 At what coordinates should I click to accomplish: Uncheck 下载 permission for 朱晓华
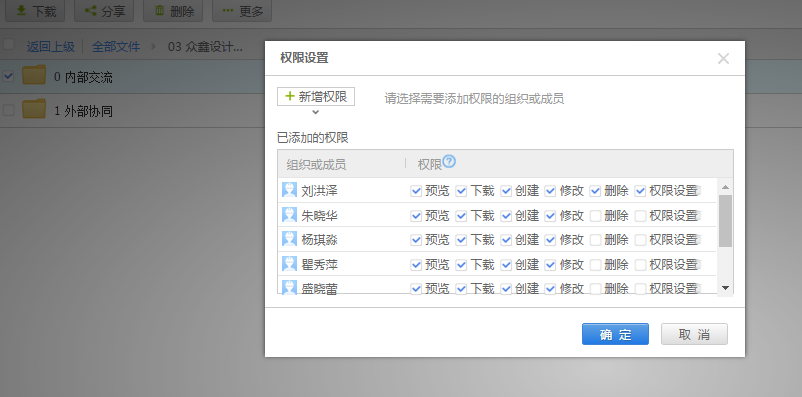(461, 216)
